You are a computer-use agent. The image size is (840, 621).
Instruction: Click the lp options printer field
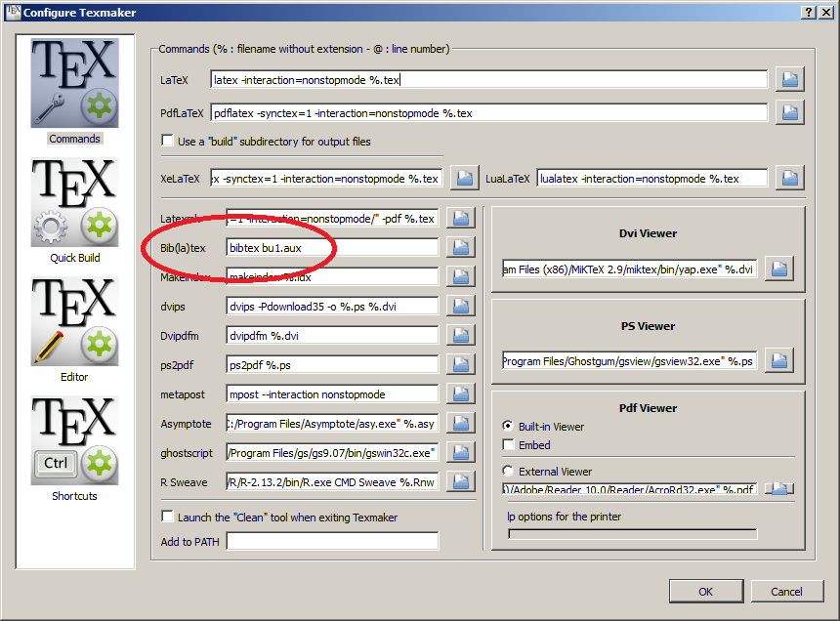[630, 533]
